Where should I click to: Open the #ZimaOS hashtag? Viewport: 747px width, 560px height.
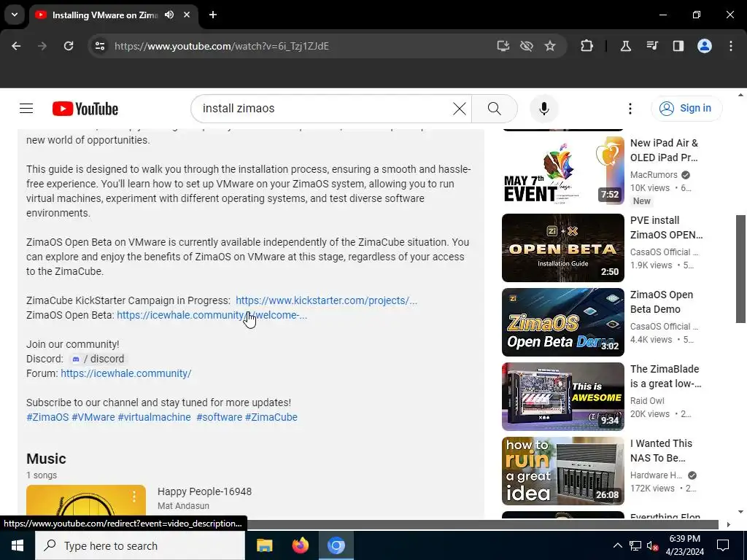pyautogui.click(x=47, y=417)
